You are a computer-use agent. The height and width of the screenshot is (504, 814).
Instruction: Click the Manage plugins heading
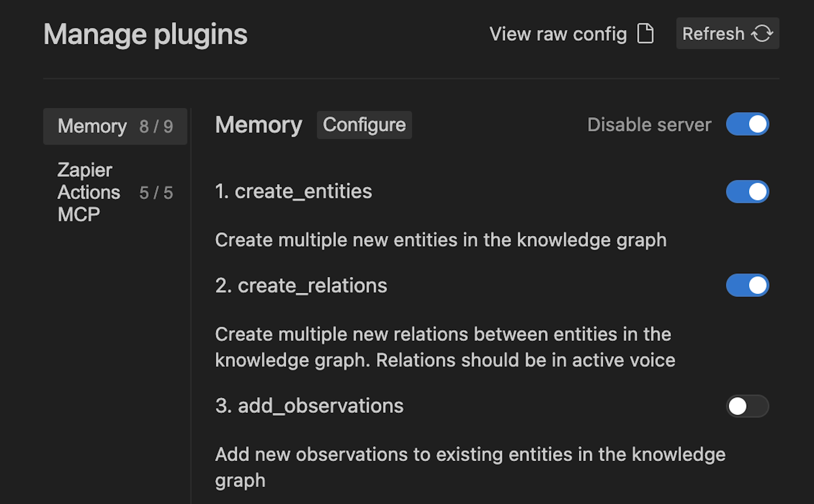146,34
